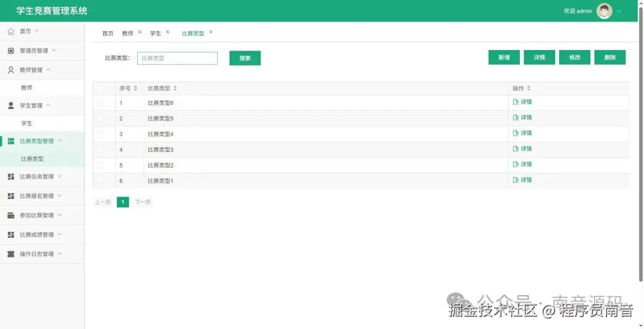Click the home icon in sidebar
Screen dimensions: 644x329
coord(11,31)
